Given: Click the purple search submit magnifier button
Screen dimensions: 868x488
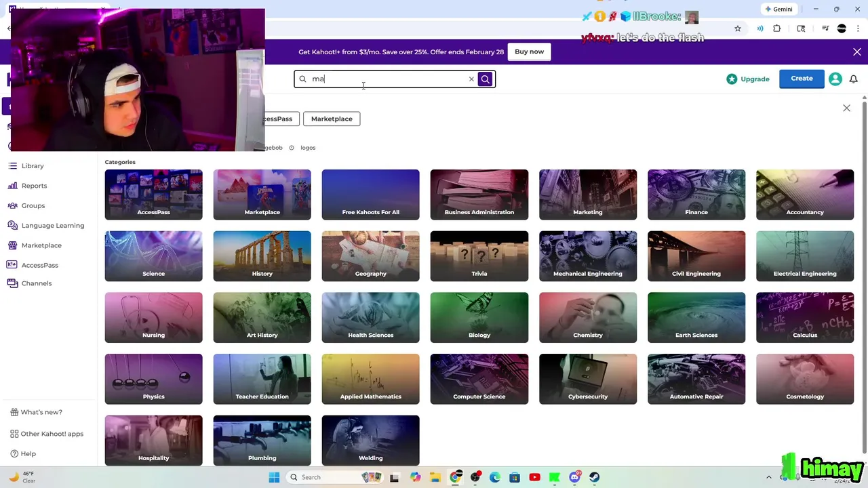Looking at the screenshot, I should pyautogui.click(x=485, y=79).
